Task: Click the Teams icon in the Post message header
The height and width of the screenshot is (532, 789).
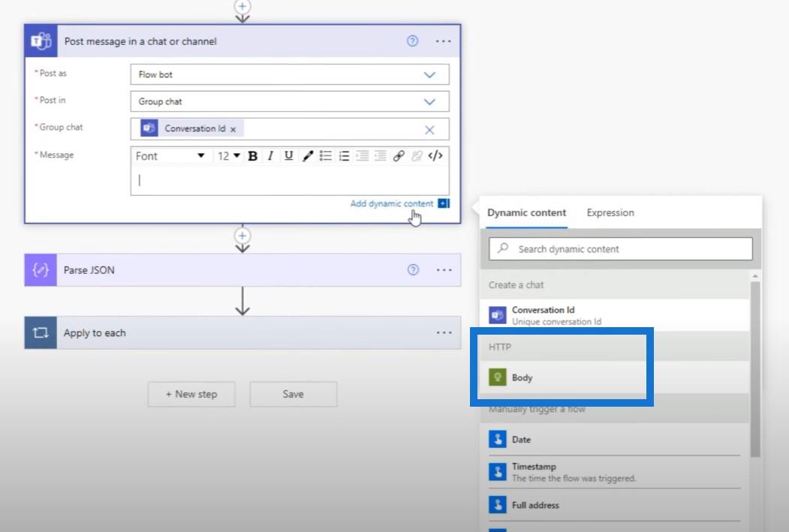Action: click(x=41, y=41)
